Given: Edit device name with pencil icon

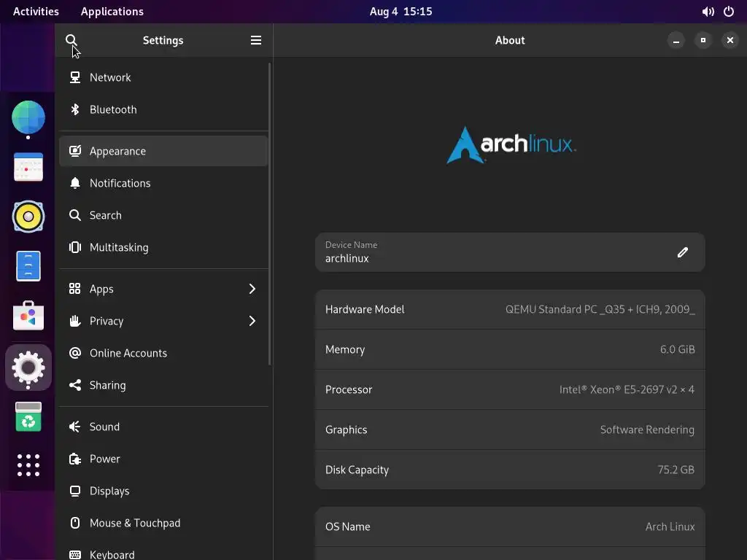Looking at the screenshot, I should point(683,252).
